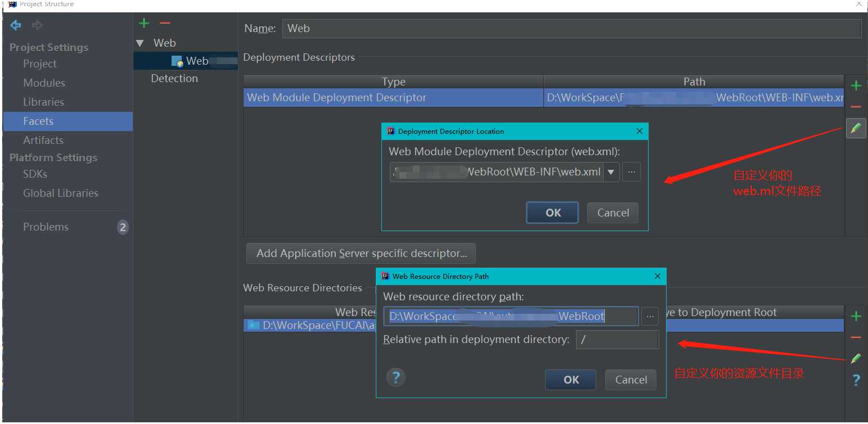Screen dimensions: 868x424
Task: Select Global Libraries in Platform Settings
Action: point(60,193)
